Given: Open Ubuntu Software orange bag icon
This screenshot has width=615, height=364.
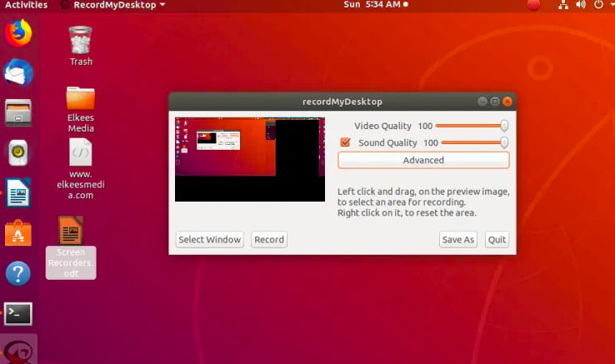Looking at the screenshot, I should [18, 233].
